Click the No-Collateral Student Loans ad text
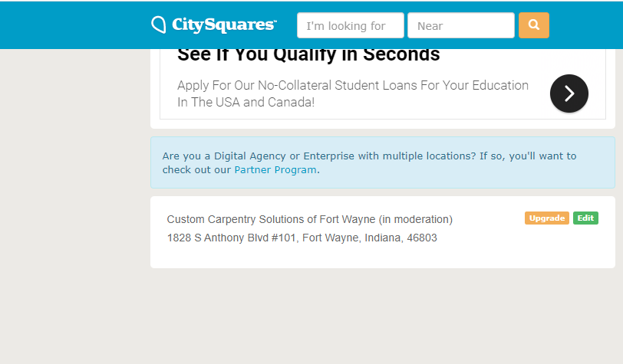 (353, 85)
